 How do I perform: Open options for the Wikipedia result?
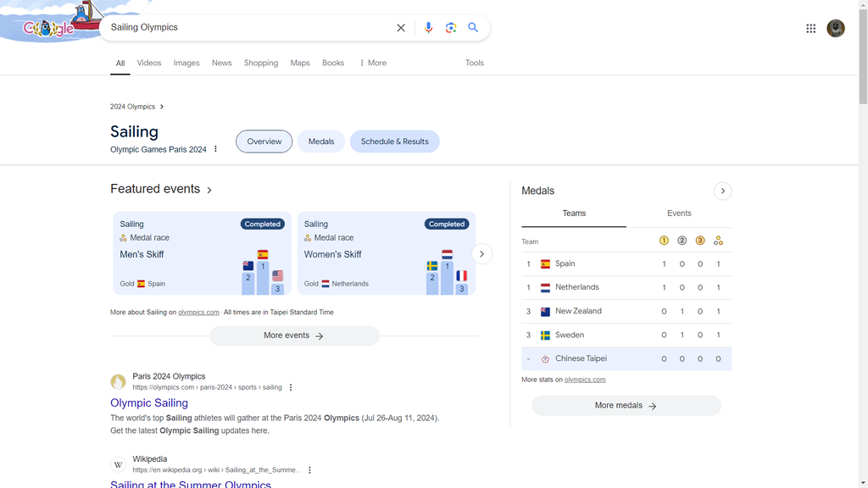[309, 470]
